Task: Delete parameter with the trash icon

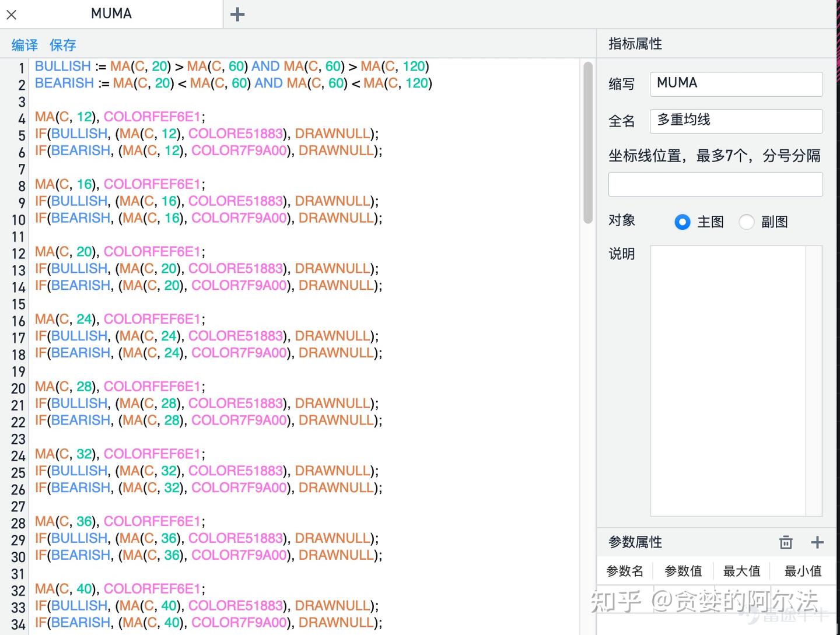Action: [786, 542]
